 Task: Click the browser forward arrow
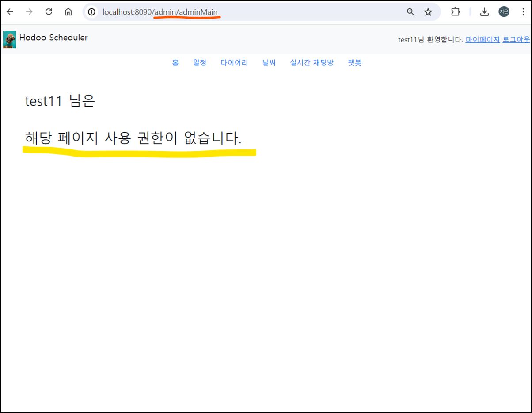29,12
